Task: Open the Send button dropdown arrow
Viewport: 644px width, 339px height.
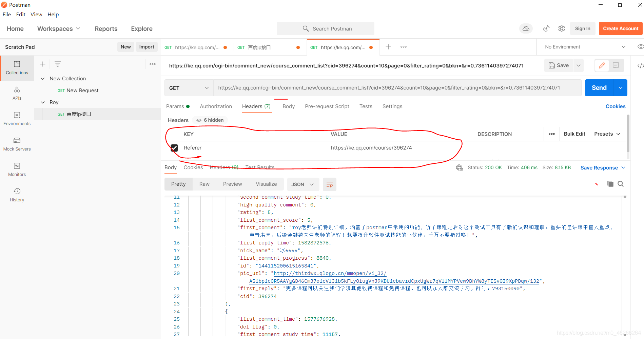Action: coord(621,88)
